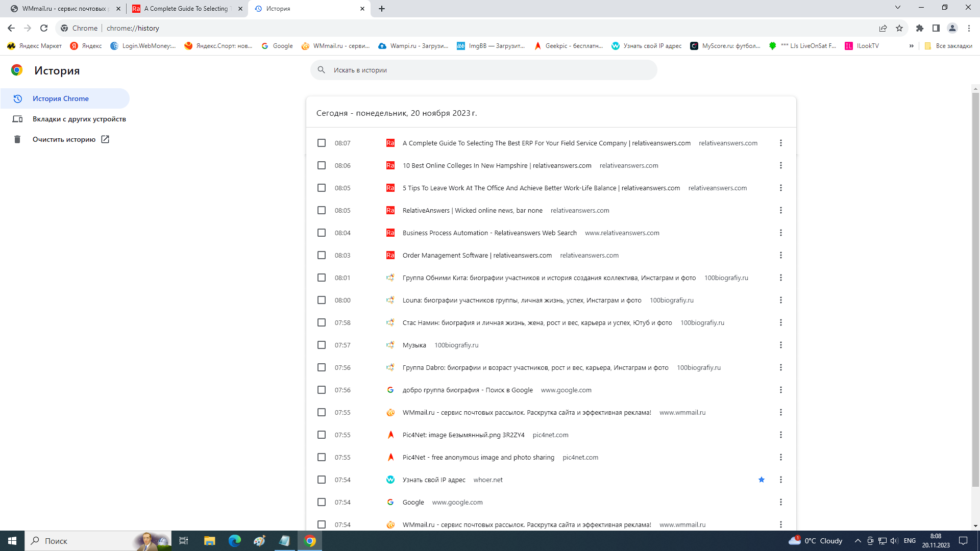Check the 08:07 ERP guide history entry
The height and width of the screenshot is (551, 980).
[322, 143]
